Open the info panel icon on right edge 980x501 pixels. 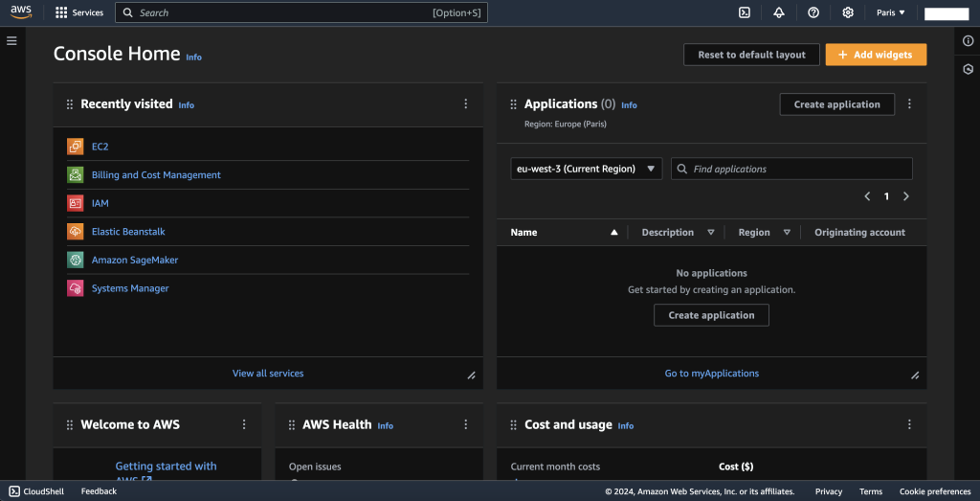click(968, 40)
